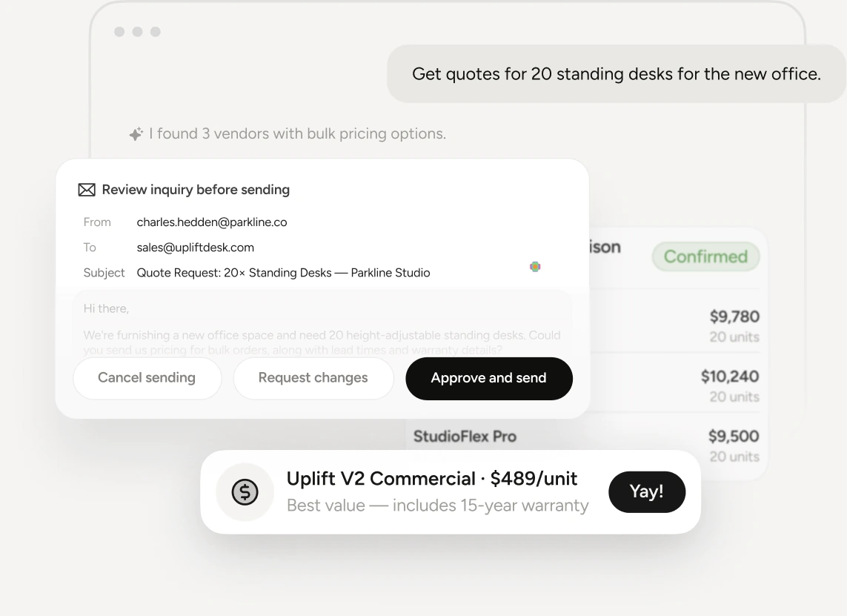Click 'Best value' warranty subtitle
The height and width of the screenshot is (616, 847).
pos(437,506)
